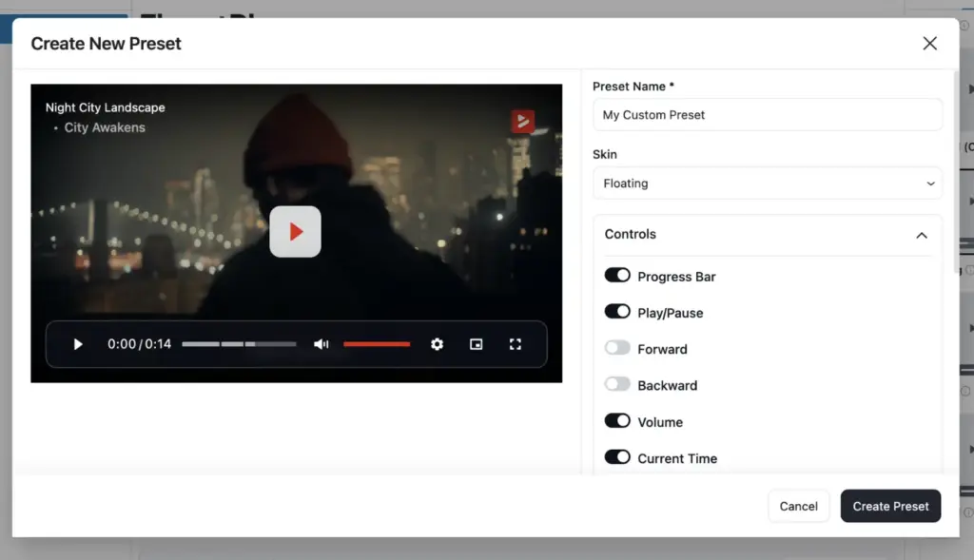974x560 pixels.
Task: Open the Skin dropdown showing Floating
Action: click(x=768, y=183)
